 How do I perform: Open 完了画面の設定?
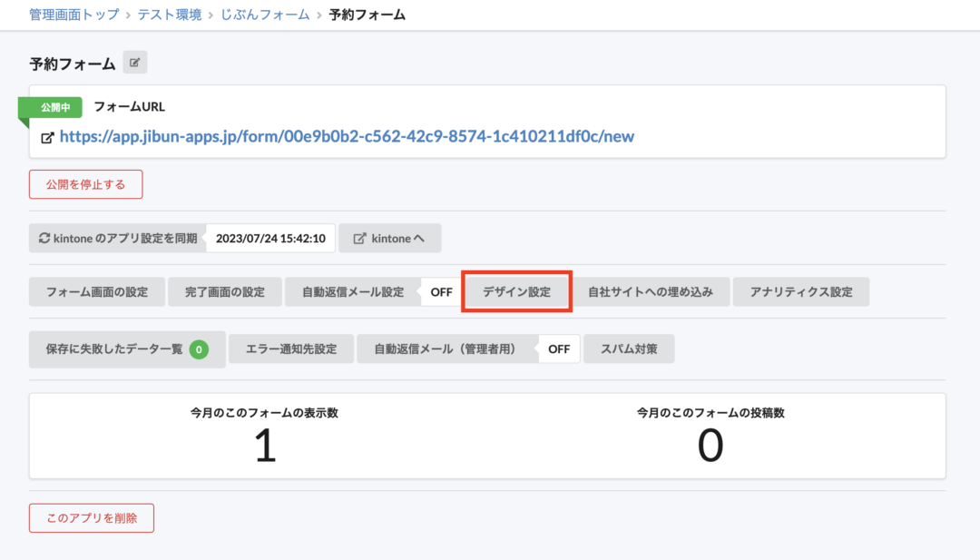[224, 291]
